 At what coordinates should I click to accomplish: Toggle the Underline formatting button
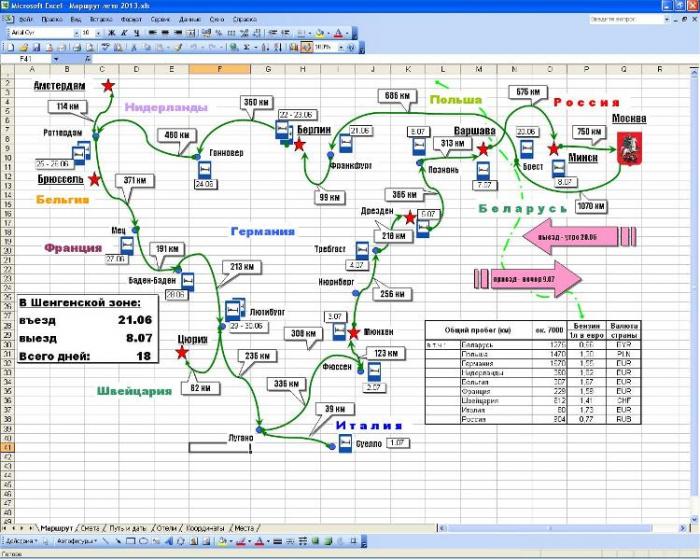click(132, 32)
